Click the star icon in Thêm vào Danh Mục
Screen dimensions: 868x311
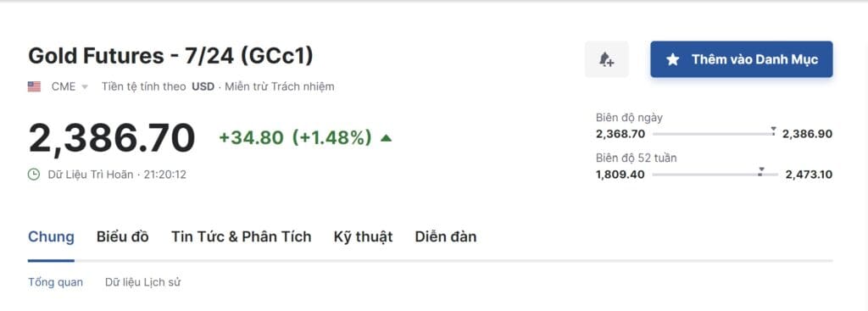click(672, 59)
